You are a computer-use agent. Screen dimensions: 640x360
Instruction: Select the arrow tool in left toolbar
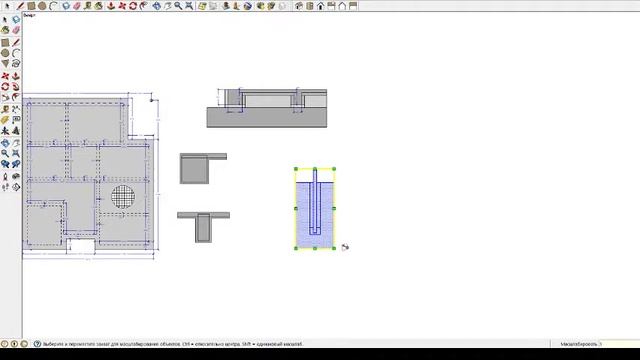pyautogui.click(x=5, y=20)
